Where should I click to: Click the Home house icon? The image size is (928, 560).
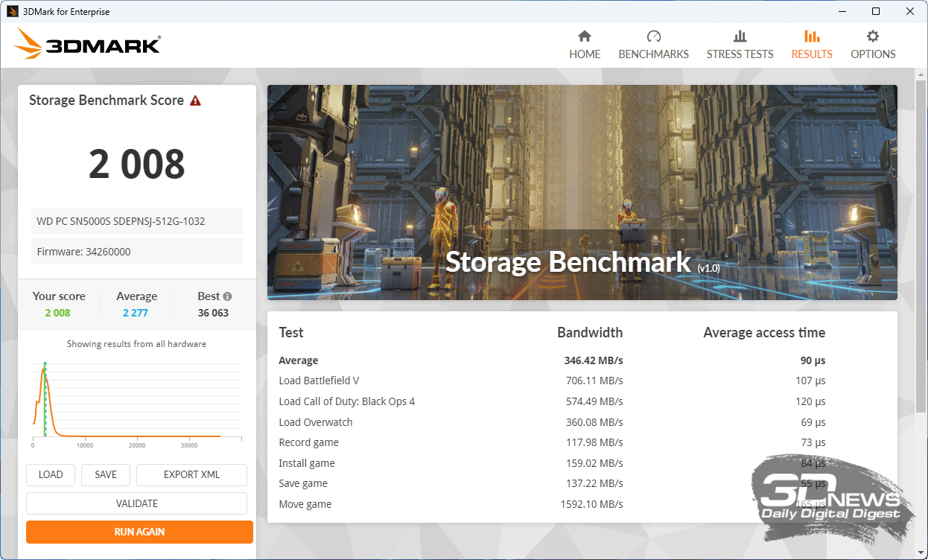[585, 36]
